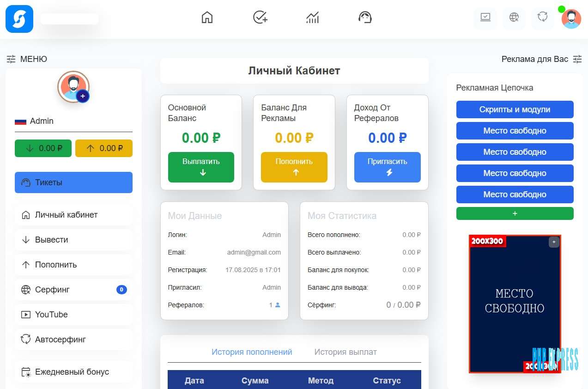The image size is (588, 389).
Task: Click the Скрипты и модули ad link
Action: tap(515, 109)
